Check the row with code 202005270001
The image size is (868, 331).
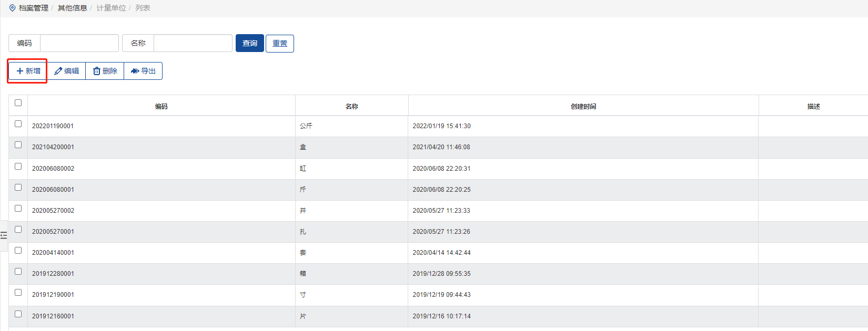[x=18, y=230]
